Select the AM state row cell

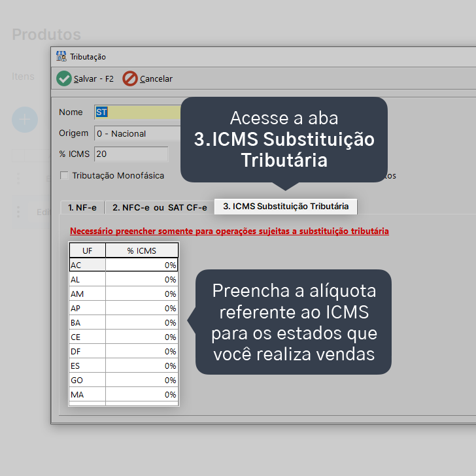[x=88, y=294]
